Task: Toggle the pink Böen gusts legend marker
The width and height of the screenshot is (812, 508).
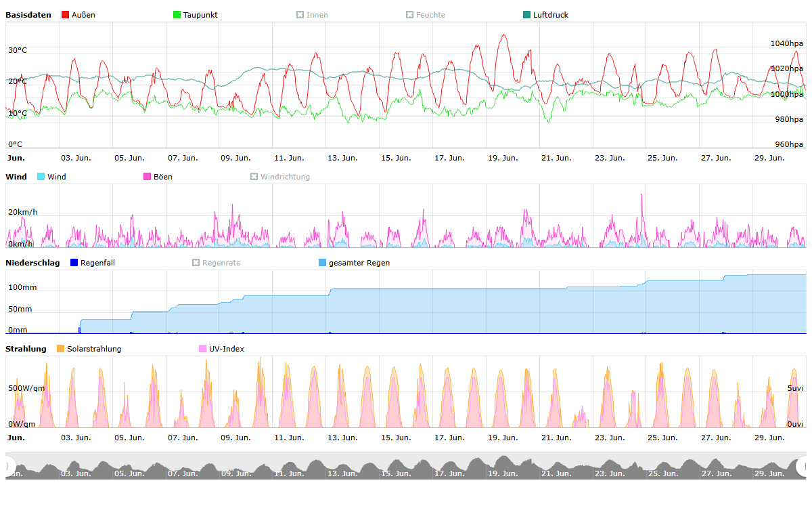Action: (x=148, y=177)
